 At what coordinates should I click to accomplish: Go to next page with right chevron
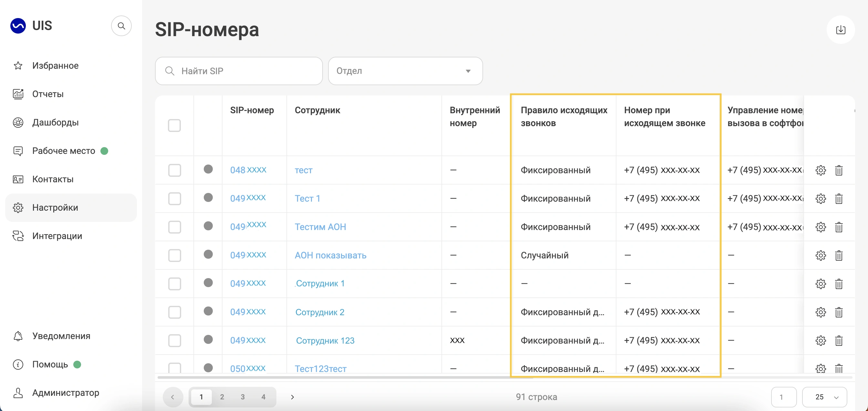pos(292,397)
